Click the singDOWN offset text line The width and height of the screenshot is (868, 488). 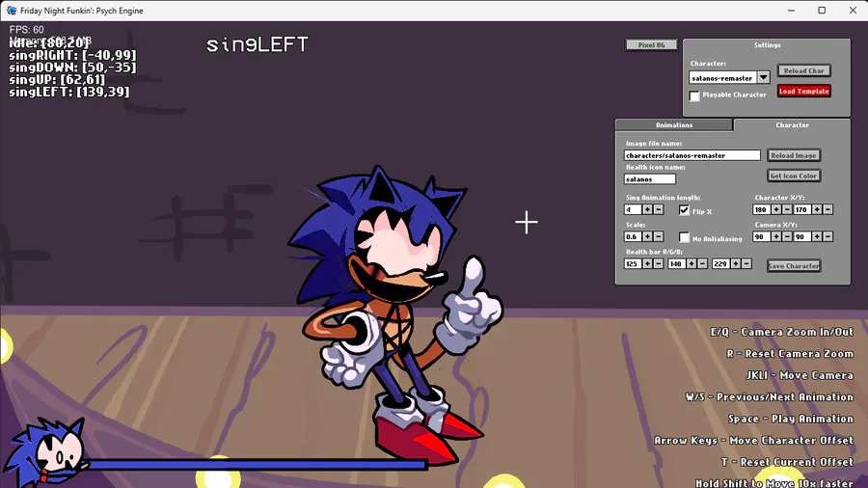click(72, 68)
